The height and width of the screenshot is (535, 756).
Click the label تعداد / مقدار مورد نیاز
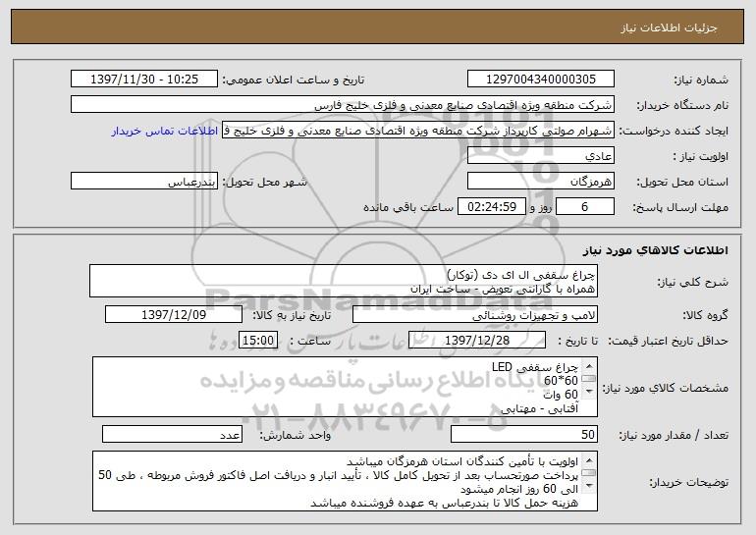click(674, 435)
